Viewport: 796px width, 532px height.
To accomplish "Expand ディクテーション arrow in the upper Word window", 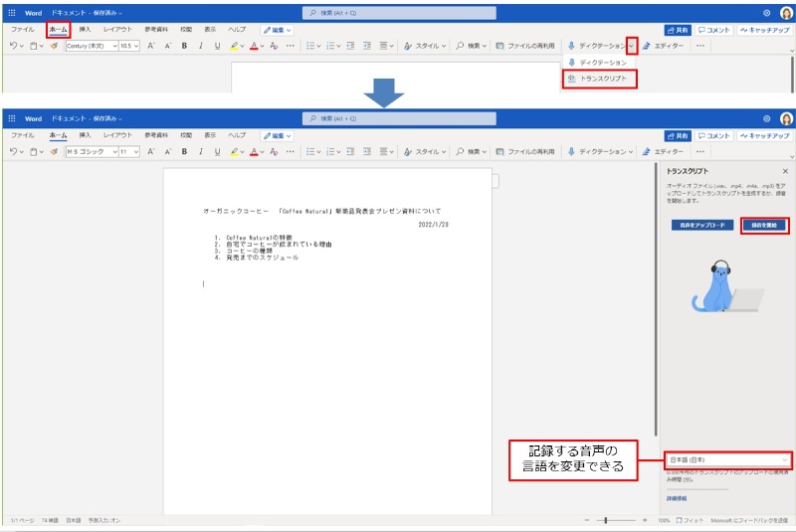I will 632,46.
